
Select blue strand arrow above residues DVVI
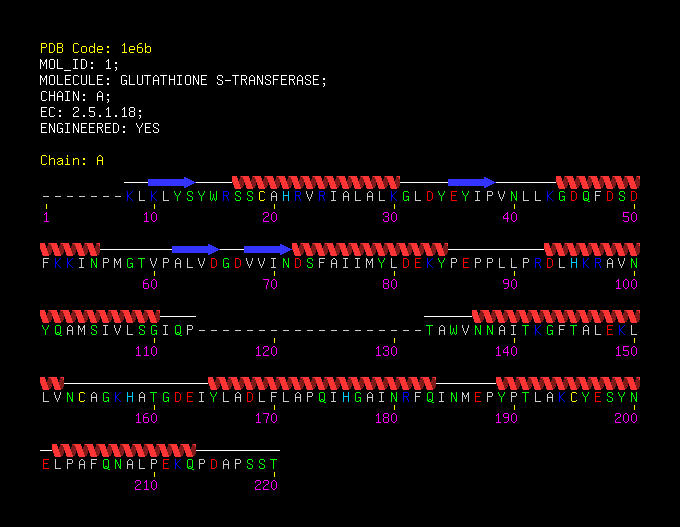[268, 249]
